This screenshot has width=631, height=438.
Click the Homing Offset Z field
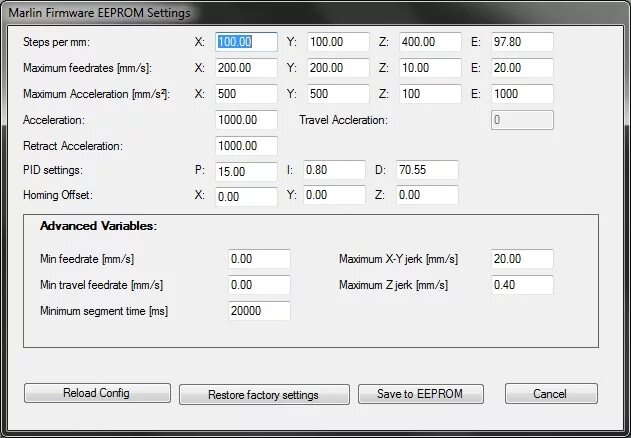tap(427, 195)
